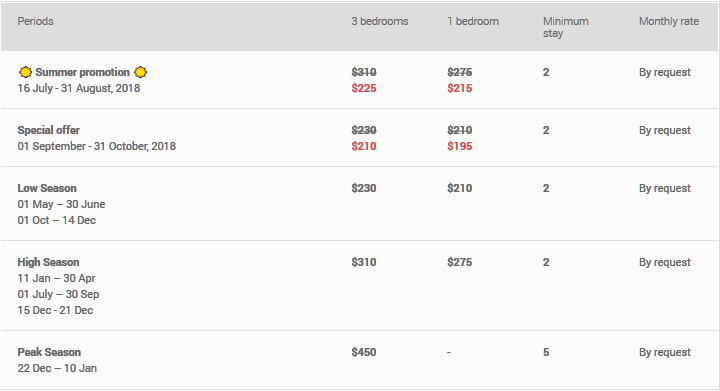Screen dimensions: 720x391
Task: Click the discounted $225 summer price
Action: tap(364, 88)
